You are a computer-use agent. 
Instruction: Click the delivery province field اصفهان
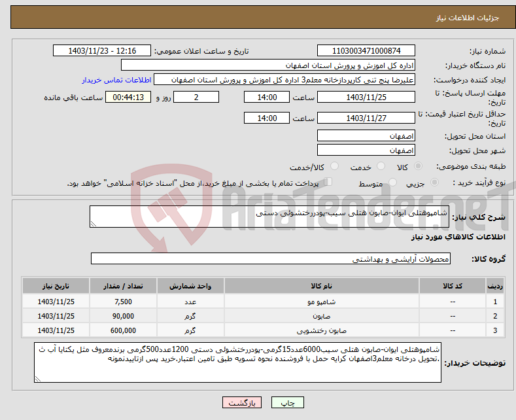pyautogui.click(x=366, y=135)
